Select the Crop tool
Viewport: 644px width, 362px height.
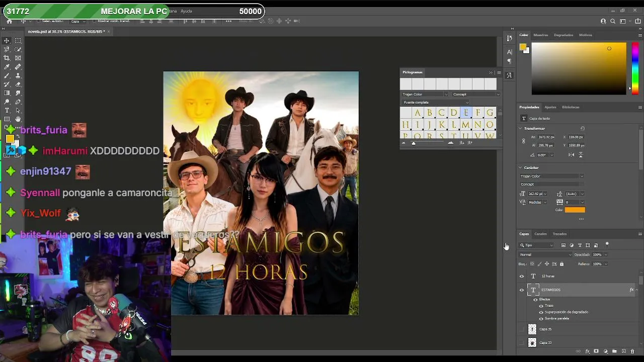point(7,58)
